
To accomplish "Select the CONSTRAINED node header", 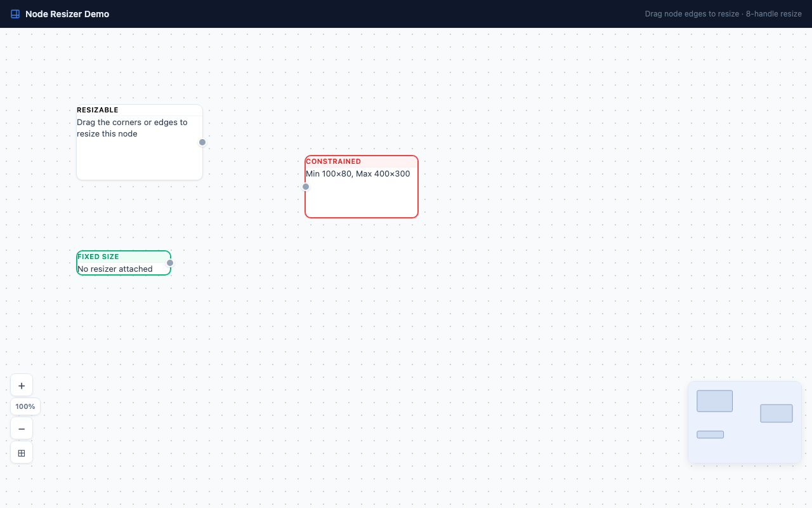I will click(x=334, y=161).
